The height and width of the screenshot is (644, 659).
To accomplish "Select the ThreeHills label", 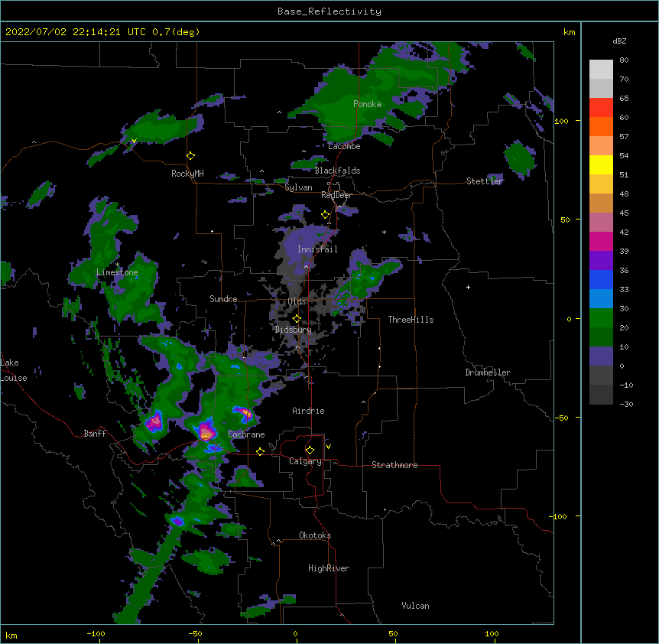I will pos(411,320).
